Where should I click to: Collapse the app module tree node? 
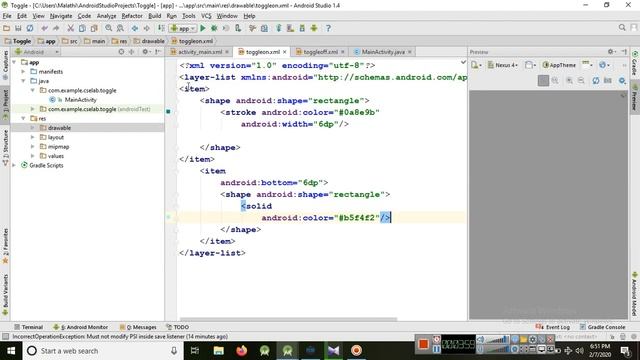click(14, 62)
